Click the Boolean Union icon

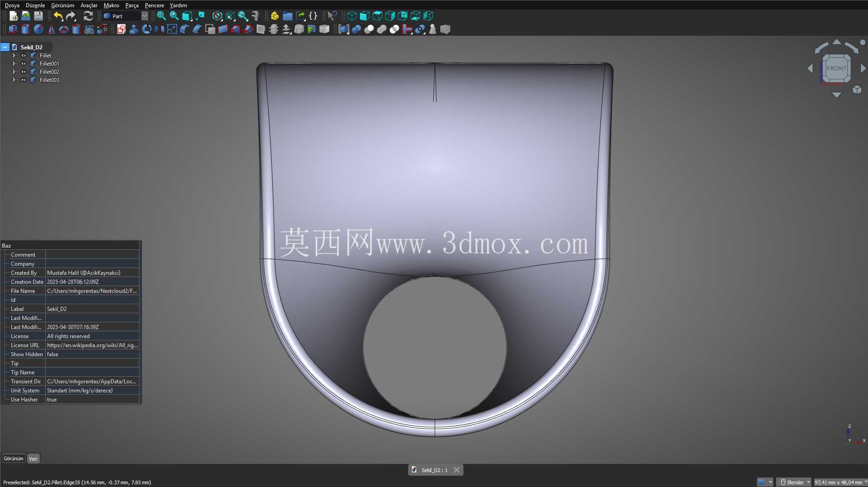(382, 29)
